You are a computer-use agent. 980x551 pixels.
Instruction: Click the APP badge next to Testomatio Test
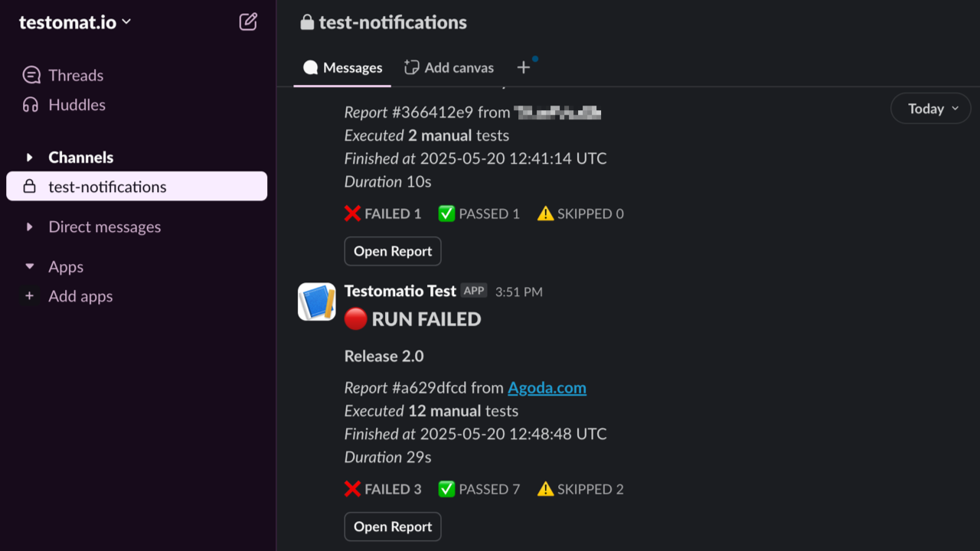coord(474,290)
